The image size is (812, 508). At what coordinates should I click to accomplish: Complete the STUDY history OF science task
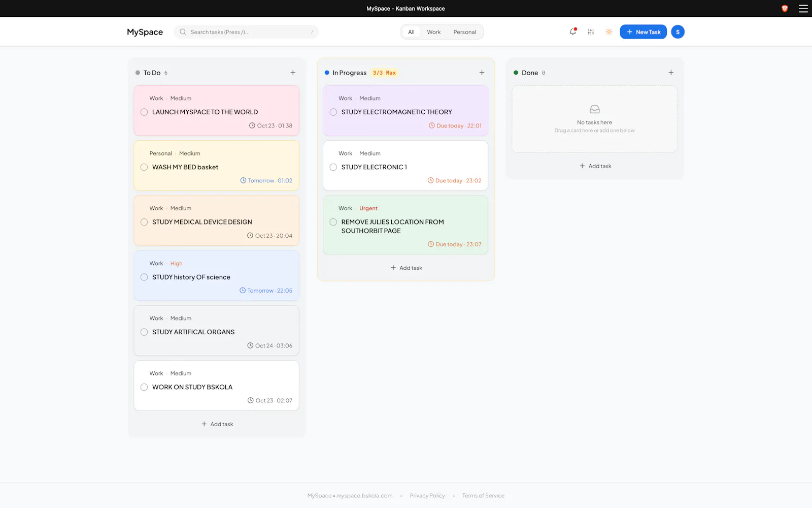pyautogui.click(x=144, y=277)
